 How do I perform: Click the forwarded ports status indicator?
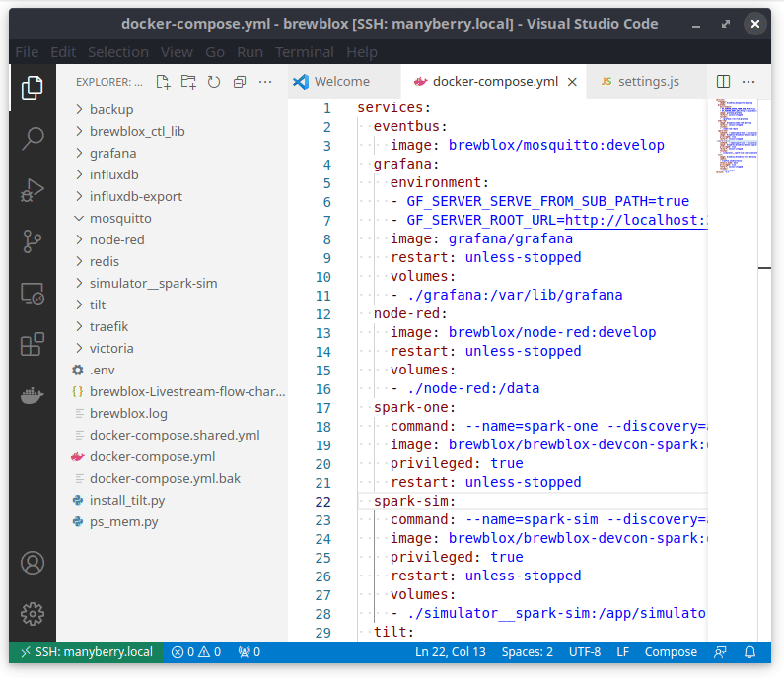click(249, 652)
